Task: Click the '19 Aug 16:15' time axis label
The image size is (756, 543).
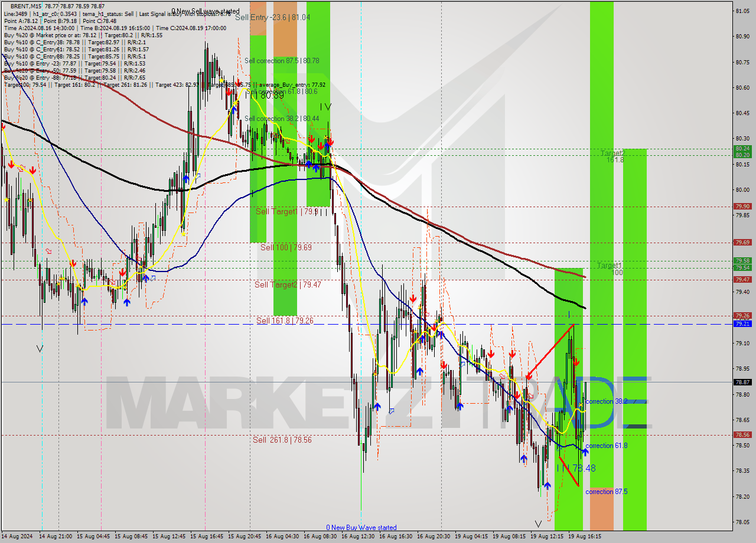Action: point(585,537)
